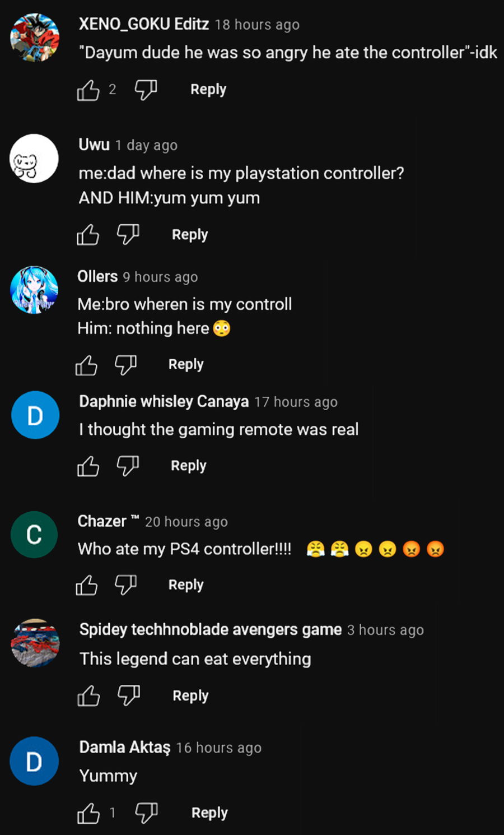Reply to Ollers' comment
This screenshot has width=504, height=835.
(x=186, y=365)
